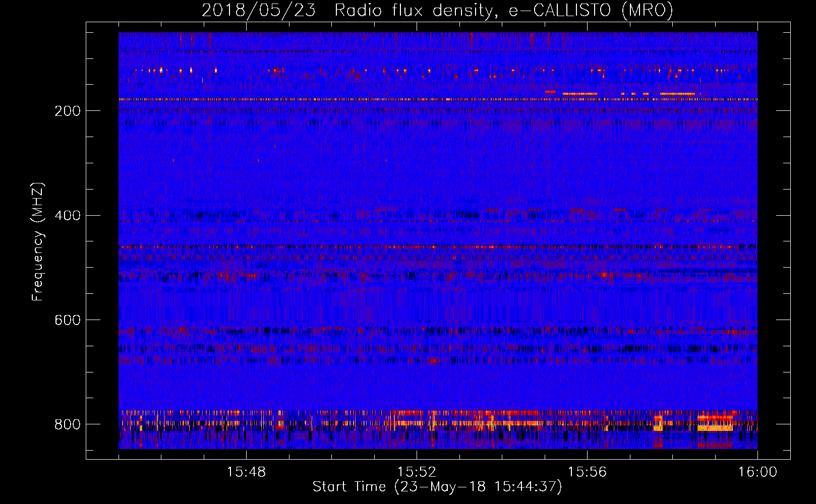Click the '400' frequency tick label

click(68, 216)
